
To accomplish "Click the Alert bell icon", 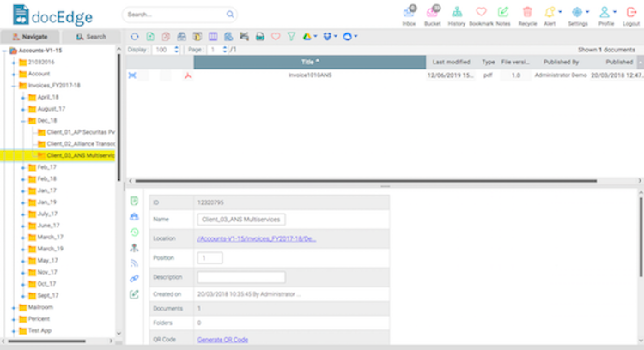I will point(550,12).
